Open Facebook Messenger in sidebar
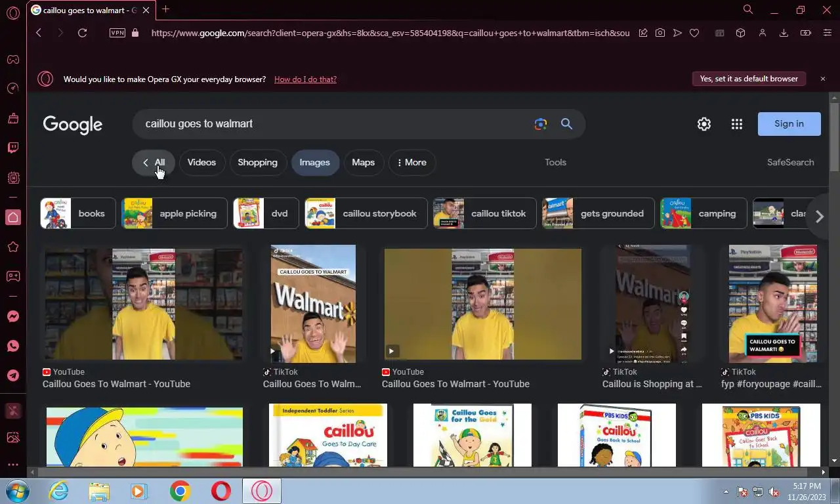 [12, 316]
